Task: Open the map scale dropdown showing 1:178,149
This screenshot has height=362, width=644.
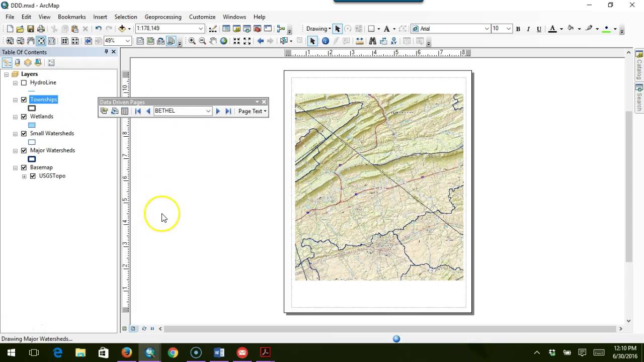Action: pos(201,29)
